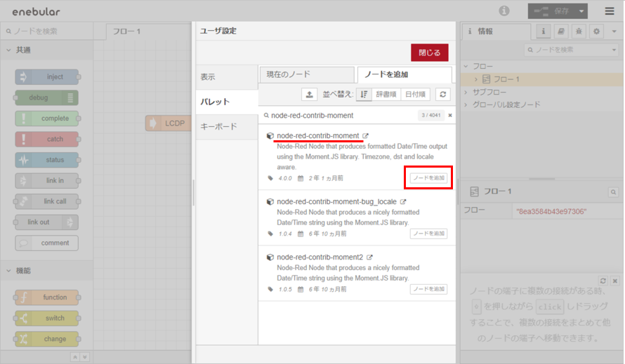Open the sidebar tabs dropdown arrow
Screen dimensions: 625x364
point(614,31)
